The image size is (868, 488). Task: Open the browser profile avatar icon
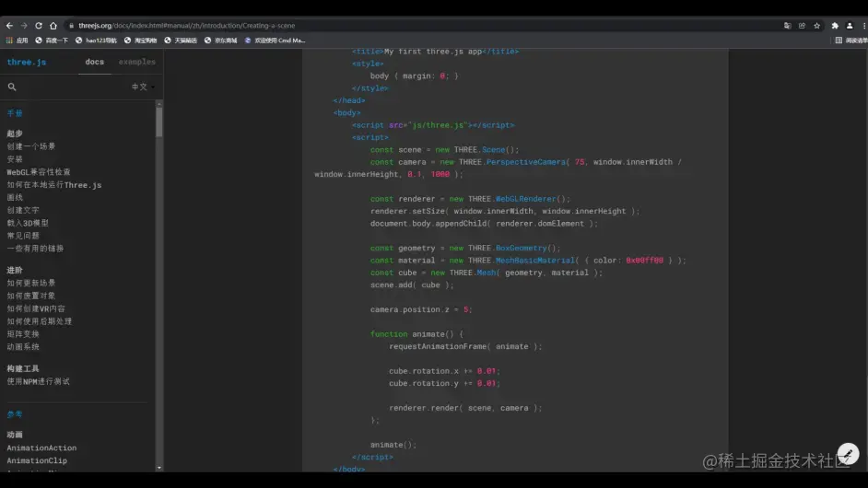(x=850, y=26)
